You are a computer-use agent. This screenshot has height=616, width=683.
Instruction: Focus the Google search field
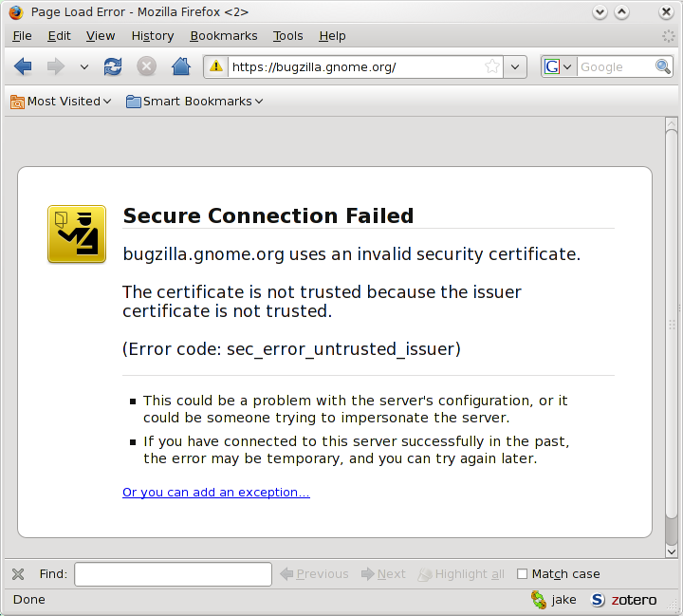point(616,67)
